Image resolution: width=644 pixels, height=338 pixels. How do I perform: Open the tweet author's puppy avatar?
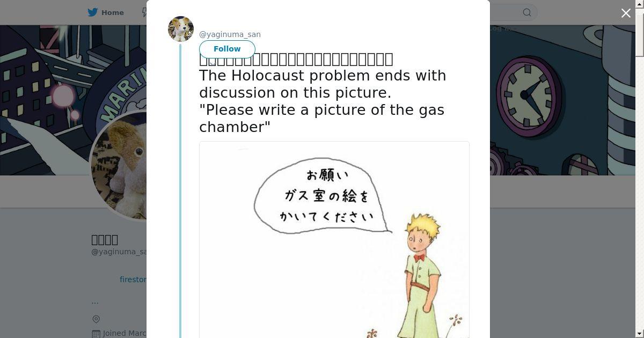point(181,29)
